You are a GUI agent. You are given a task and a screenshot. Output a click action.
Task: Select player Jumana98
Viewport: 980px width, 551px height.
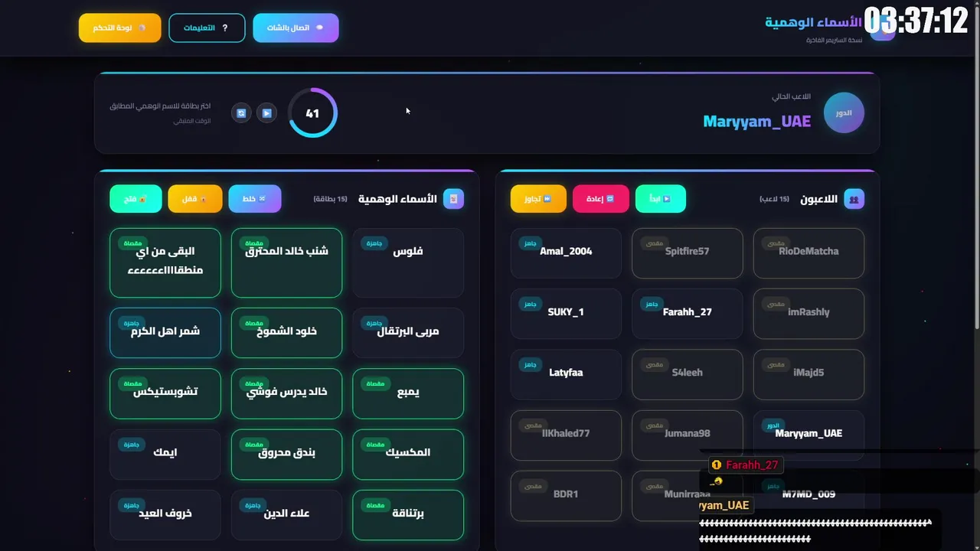pos(687,435)
